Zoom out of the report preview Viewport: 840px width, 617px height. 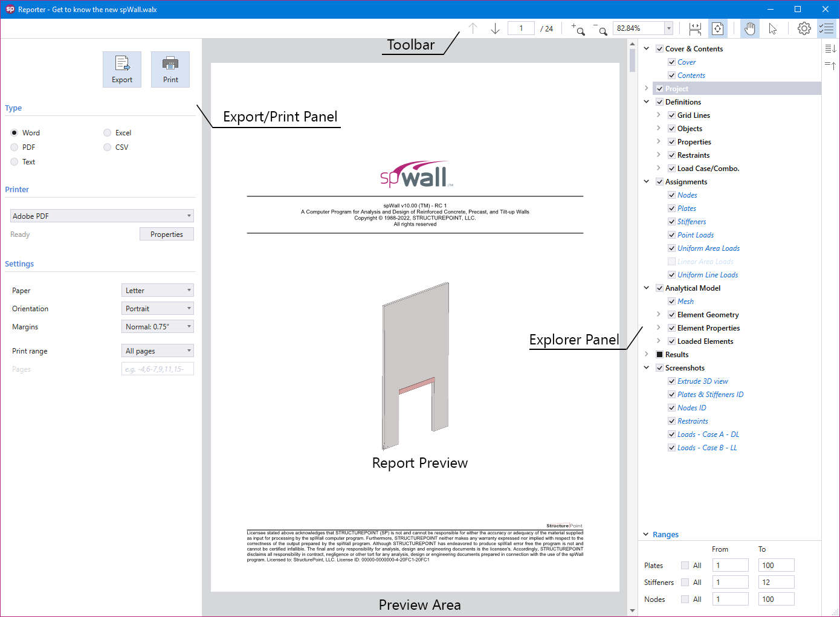[x=600, y=28]
